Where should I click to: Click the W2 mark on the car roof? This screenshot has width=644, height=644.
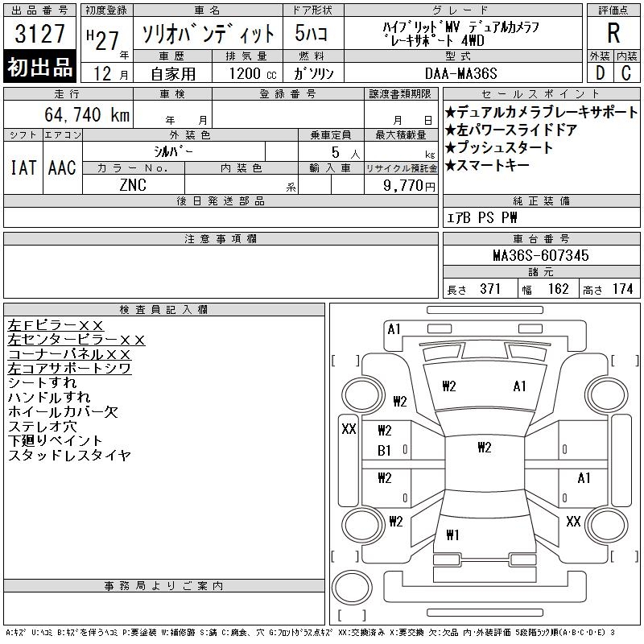pos(484,448)
